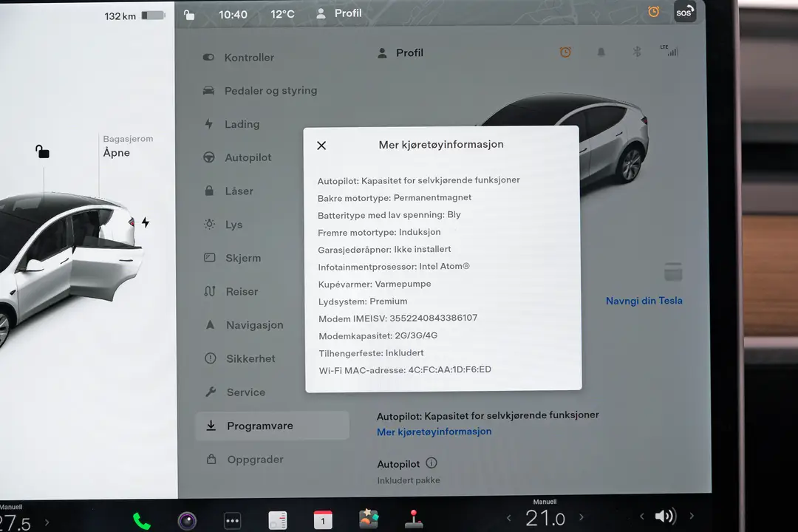Open the Profil header in settings panel
This screenshot has width=798, height=532.
pos(400,53)
